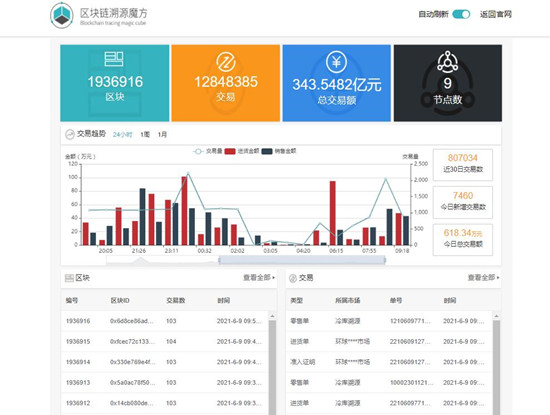Switch the trend chart to 1周
Image resolution: width=550 pixels, height=415 pixels.
(x=145, y=135)
